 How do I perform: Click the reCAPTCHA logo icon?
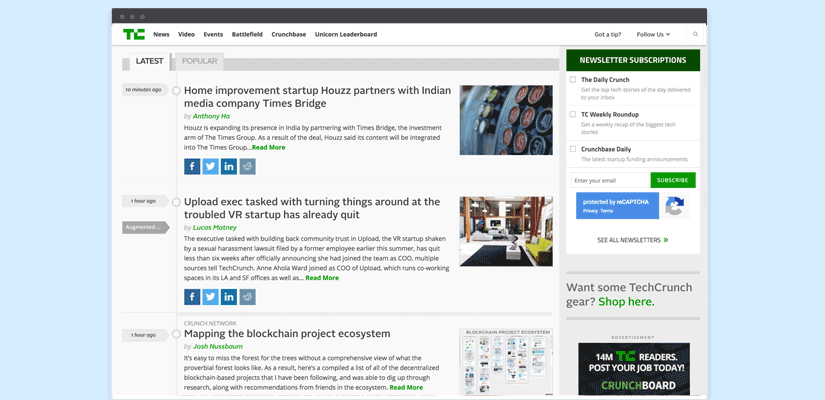coord(674,206)
